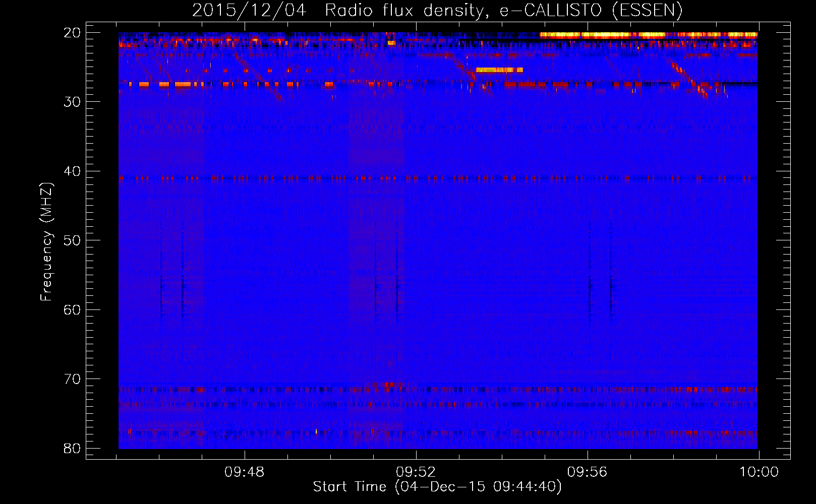Image resolution: width=816 pixels, height=504 pixels.
Task: Click the dotted red interference line at 41 MHz
Action: (438, 178)
